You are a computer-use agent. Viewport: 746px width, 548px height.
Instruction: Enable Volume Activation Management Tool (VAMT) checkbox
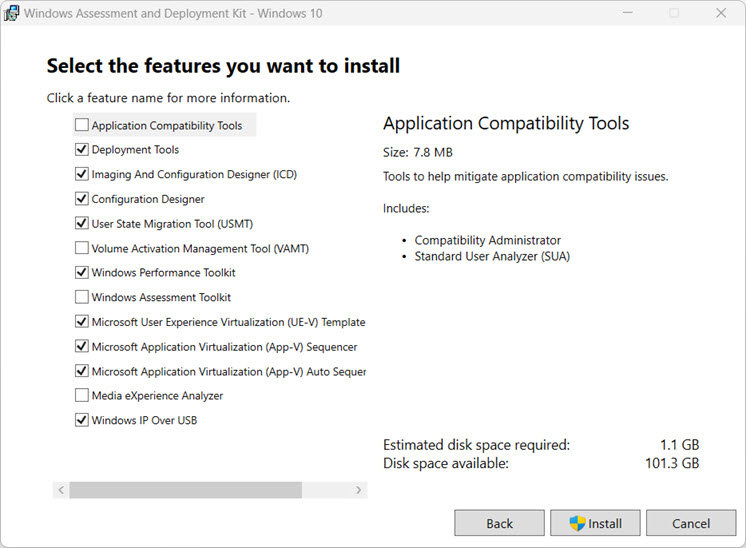pos(81,248)
